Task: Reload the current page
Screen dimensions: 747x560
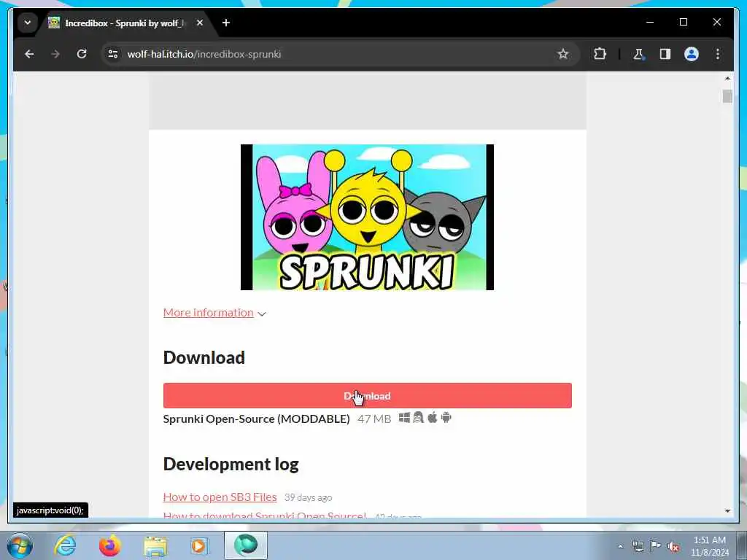Action: pos(82,54)
